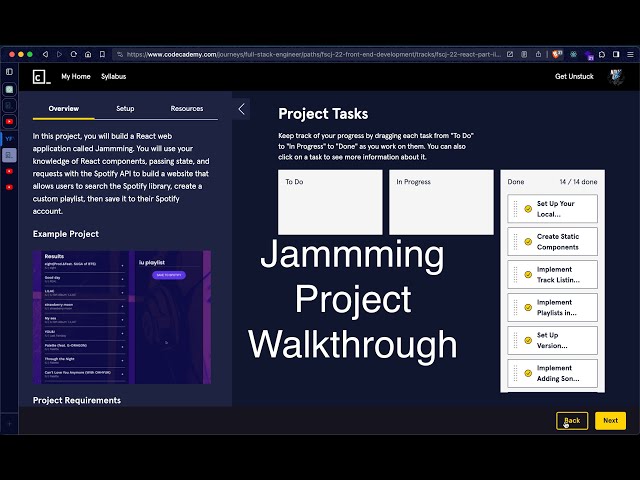Switch to the Resources tab
The image size is (640, 480).
187,109
